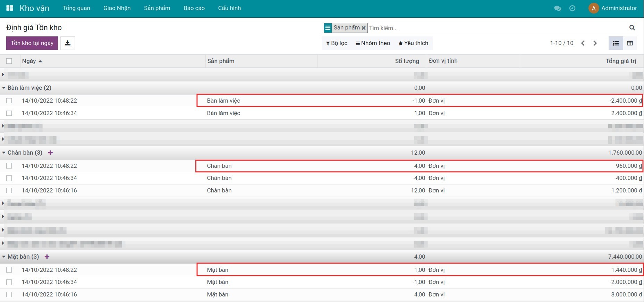Switch to list view icon
The height and width of the screenshot is (302, 644).
616,43
